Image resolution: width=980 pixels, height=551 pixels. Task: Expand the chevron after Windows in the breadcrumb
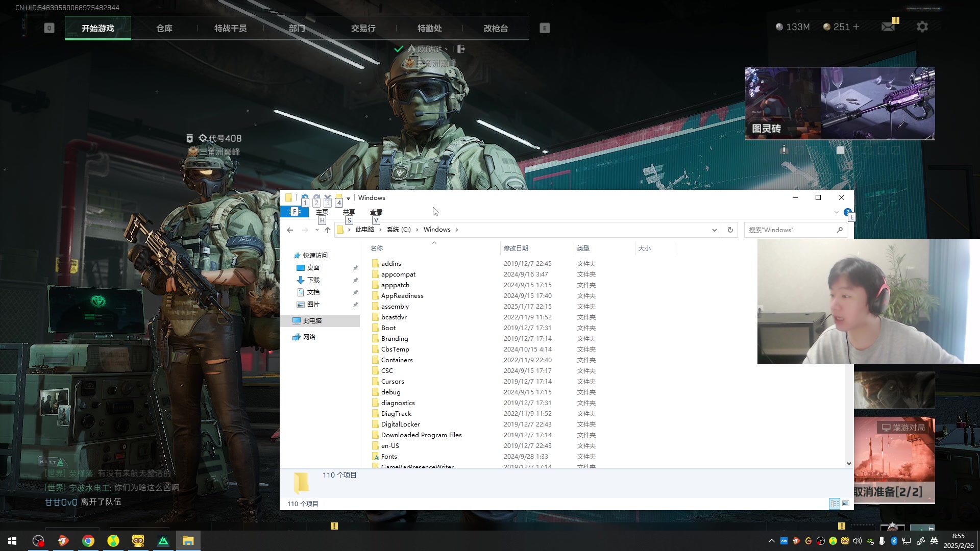457,230
